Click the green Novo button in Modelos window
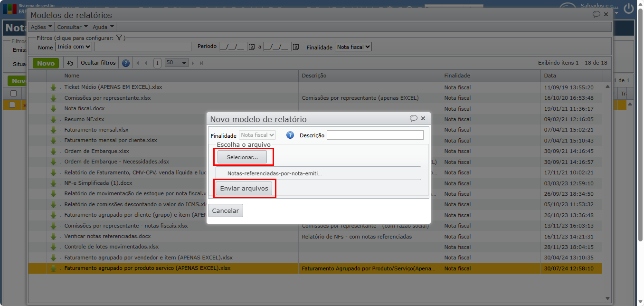 click(46, 63)
